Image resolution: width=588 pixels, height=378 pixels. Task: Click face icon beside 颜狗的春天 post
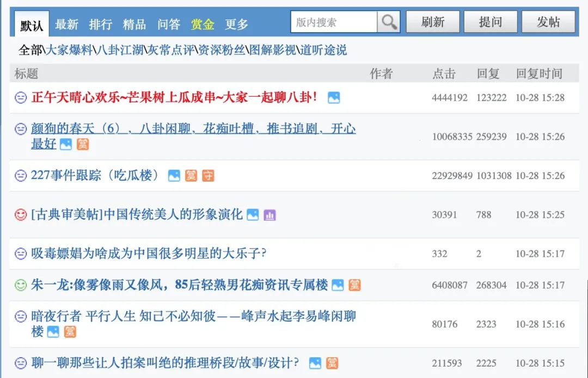(x=21, y=129)
